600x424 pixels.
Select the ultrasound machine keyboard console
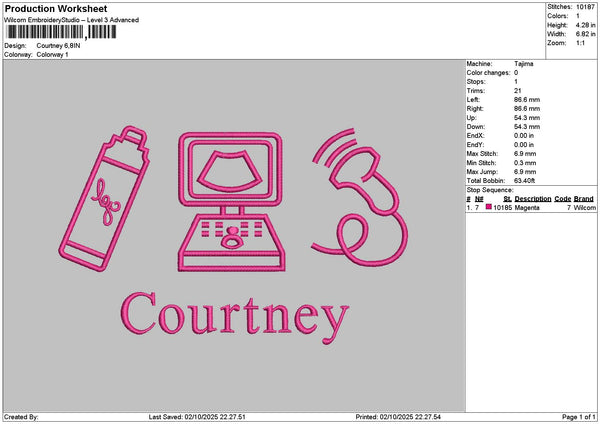[x=230, y=242]
